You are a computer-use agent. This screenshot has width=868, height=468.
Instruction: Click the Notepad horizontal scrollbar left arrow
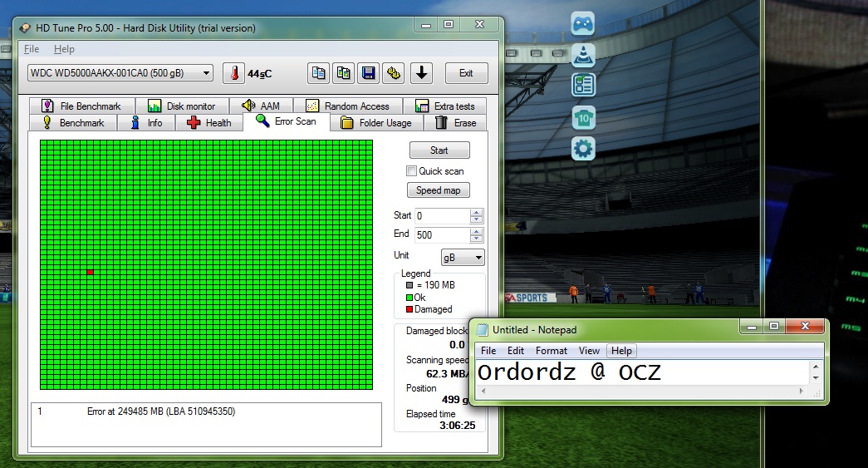pyautogui.click(x=483, y=391)
